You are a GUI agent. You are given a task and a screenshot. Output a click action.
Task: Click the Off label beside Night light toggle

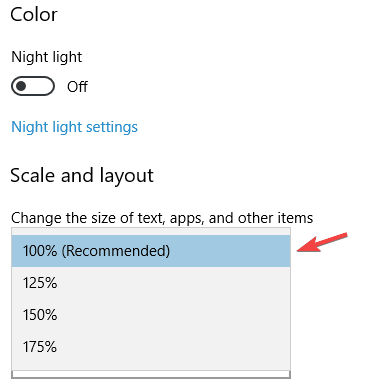tap(77, 87)
